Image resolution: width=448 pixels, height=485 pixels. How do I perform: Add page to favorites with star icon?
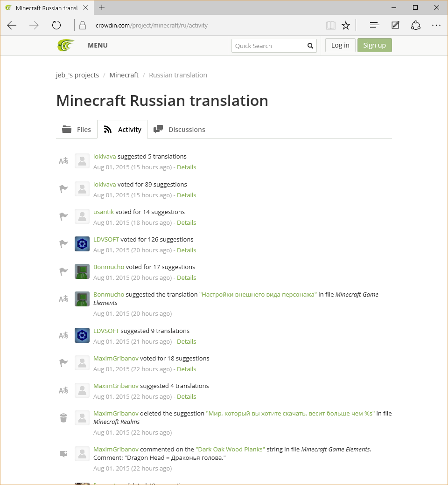[346, 25]
